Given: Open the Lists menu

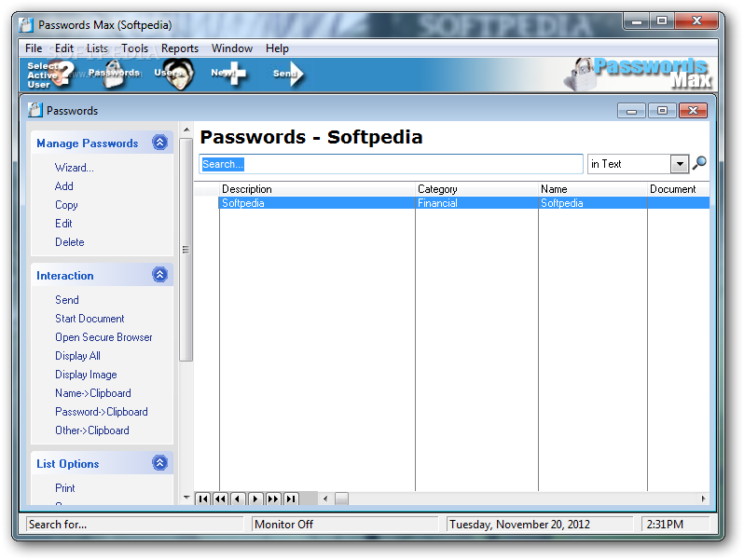Looking at the screenshot, I should [97, 48].
